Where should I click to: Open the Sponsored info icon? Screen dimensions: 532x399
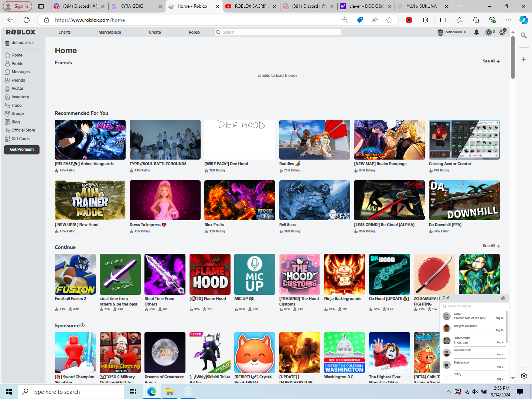click(x=82, y=325)
